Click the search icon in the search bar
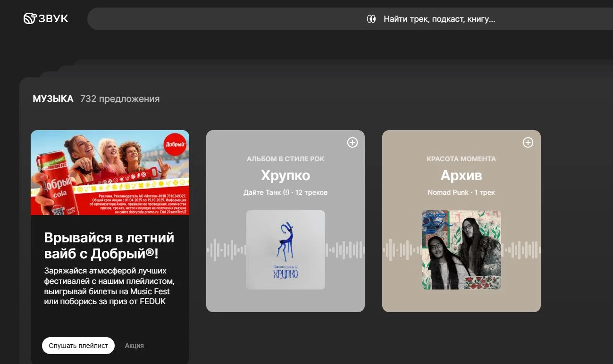This screenshot has height=364, width=613. point(371,19)
